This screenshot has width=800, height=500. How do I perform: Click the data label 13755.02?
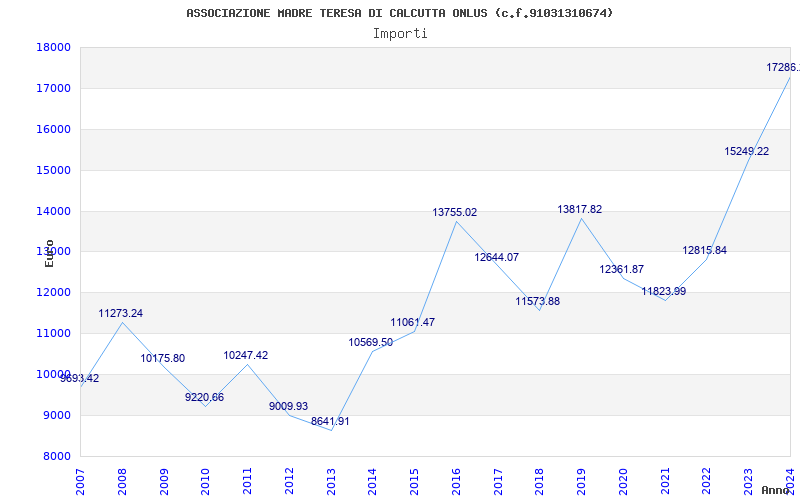tap(455, 212)
